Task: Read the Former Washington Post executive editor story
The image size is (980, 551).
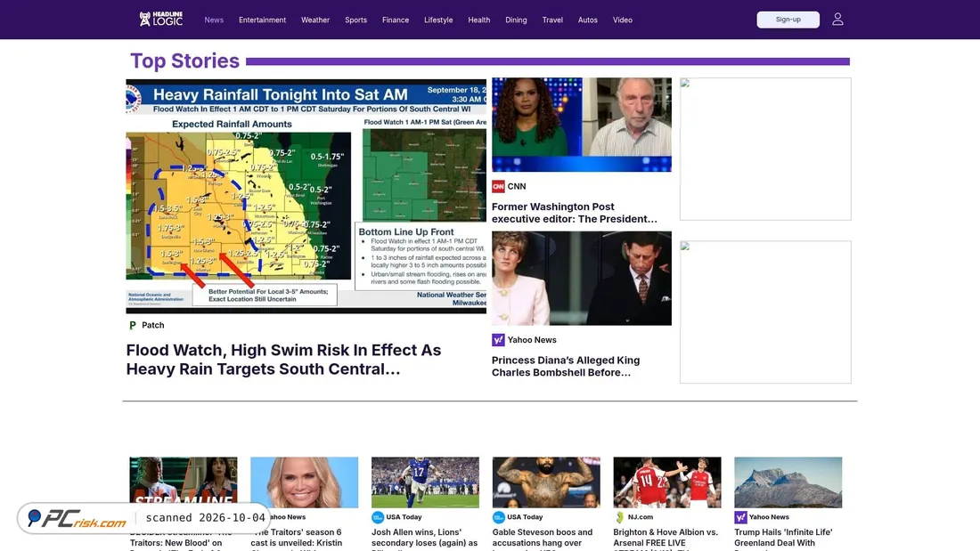Action: pos(575,213)
